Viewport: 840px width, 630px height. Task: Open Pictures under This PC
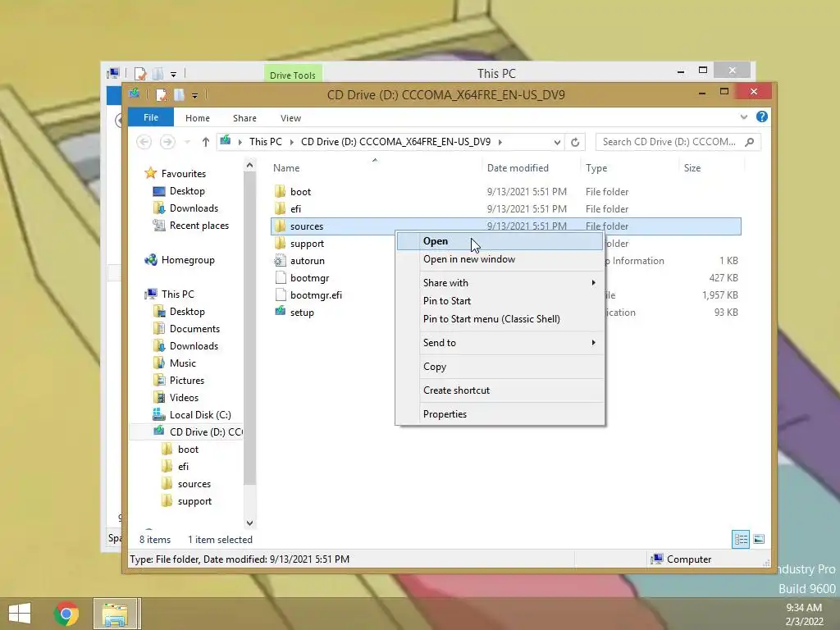coord(186,381)
